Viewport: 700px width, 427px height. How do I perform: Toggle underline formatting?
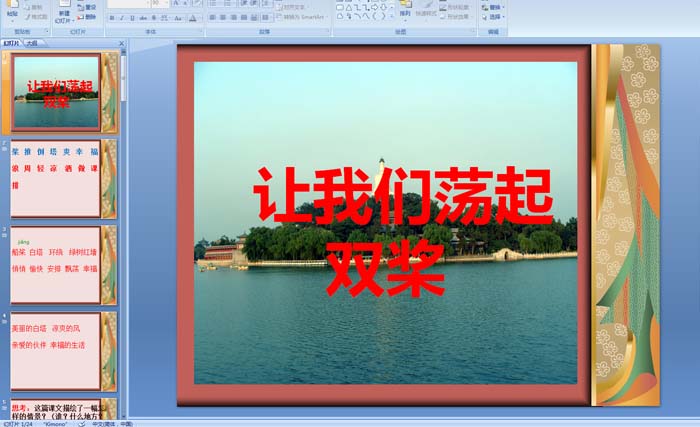tap(132, 18)
